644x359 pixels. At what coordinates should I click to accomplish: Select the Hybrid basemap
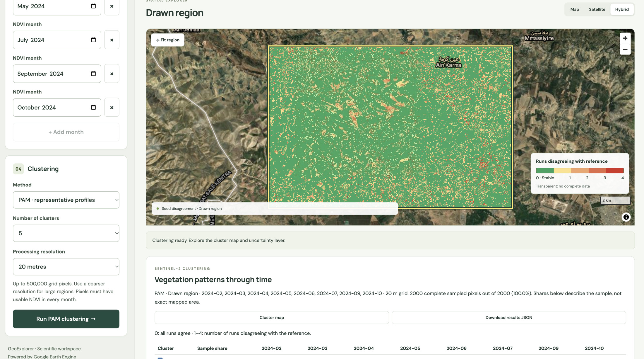coord(622,9)
